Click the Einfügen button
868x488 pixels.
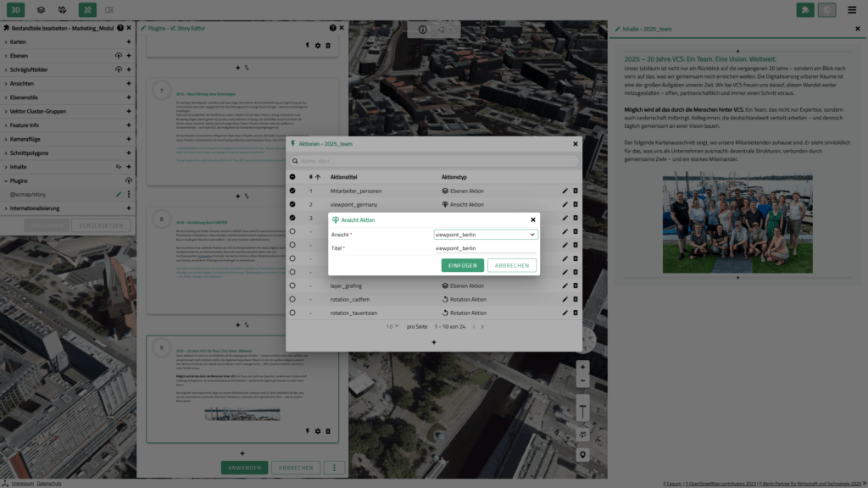462,265
